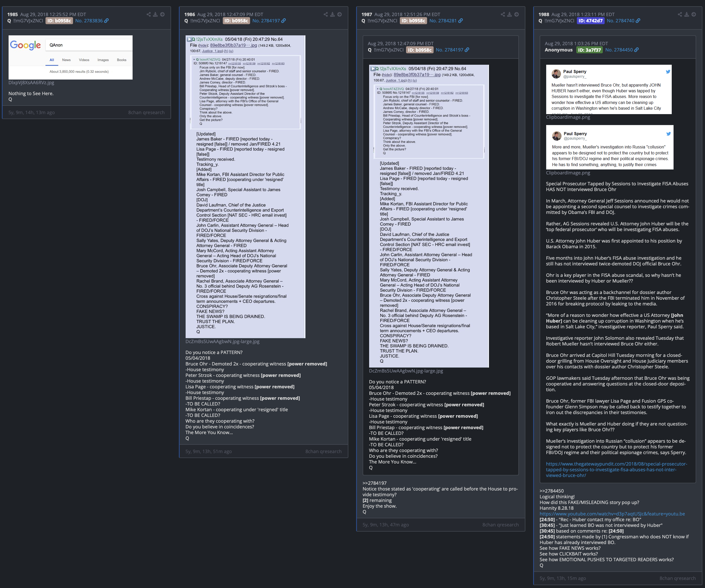This screenshot has height=588, width=705.
Task: Click the share icon on post 1988
Action: tap(680, 15)
